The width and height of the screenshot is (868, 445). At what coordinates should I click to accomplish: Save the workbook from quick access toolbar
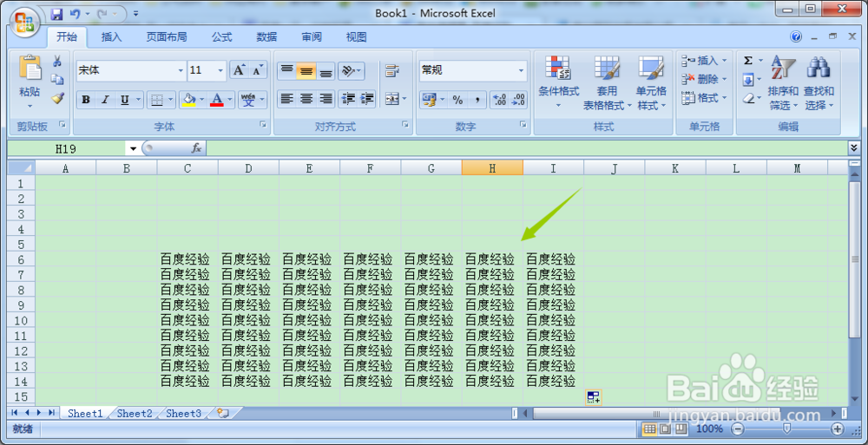pyautogui.click(x=56, y=13)
